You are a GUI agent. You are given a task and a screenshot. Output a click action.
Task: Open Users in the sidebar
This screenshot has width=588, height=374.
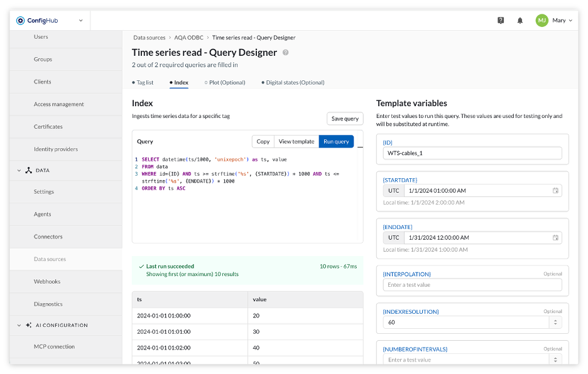[x=66, y=37]
